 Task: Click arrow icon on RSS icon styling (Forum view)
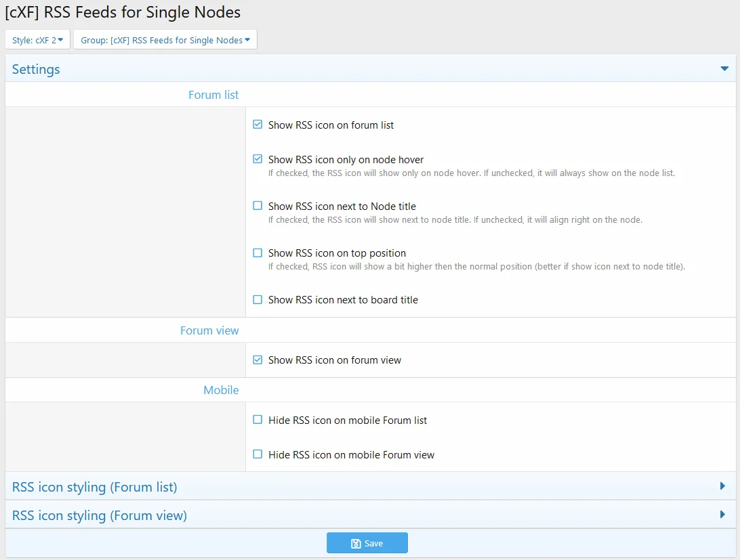(x=722, y=515)
